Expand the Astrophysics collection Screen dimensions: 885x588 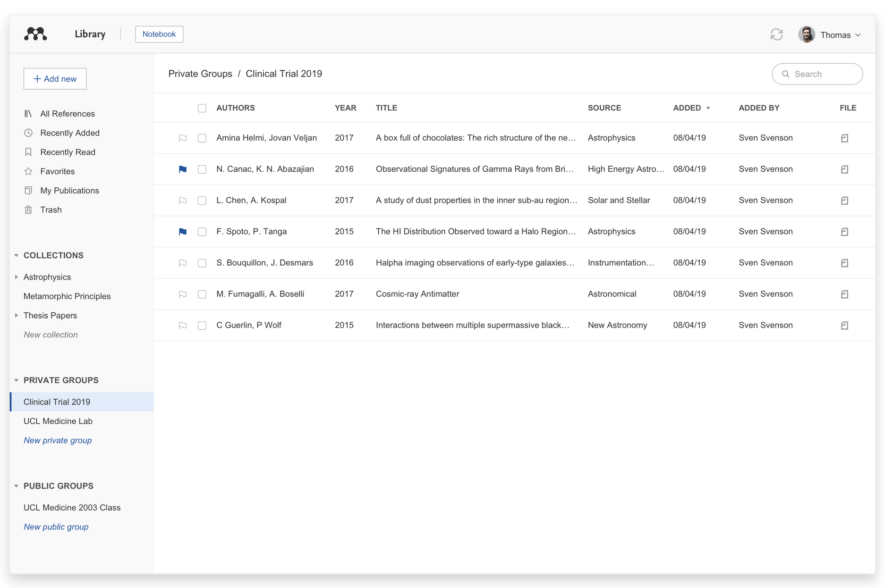pos(17,277)
